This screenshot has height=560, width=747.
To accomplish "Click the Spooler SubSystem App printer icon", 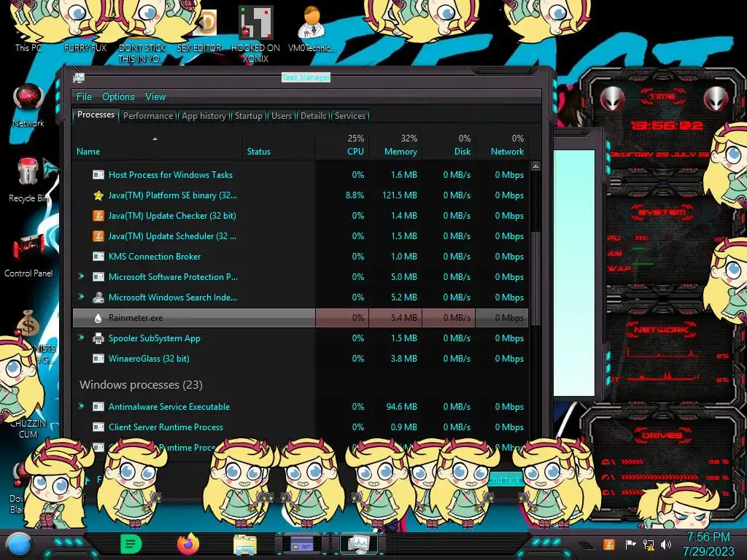I will pos(98,338).
